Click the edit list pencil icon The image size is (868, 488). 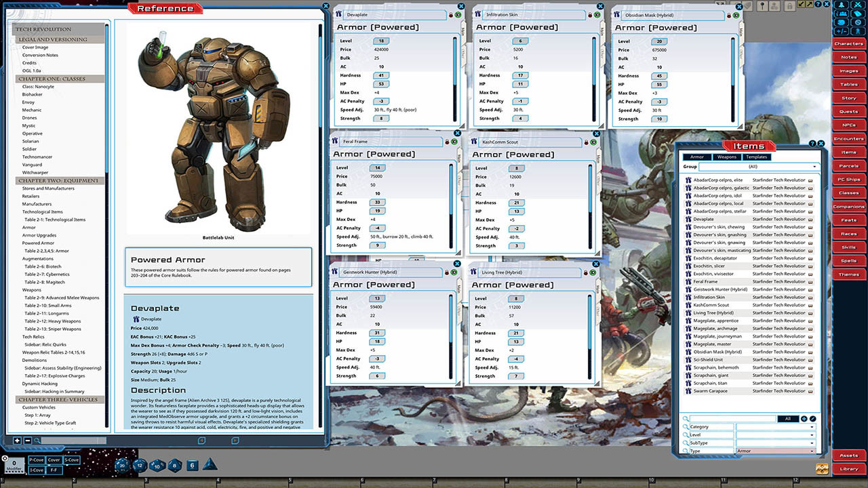pos(812,419)
